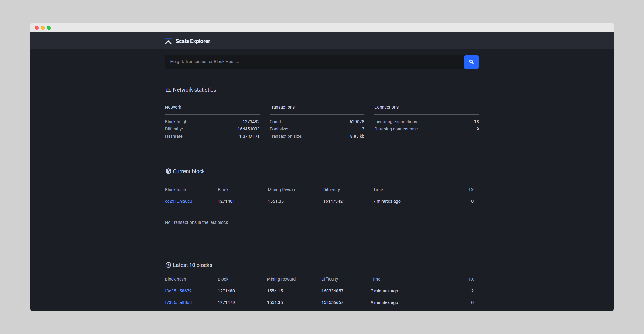This screenshot has width=644, height=334.
Task: Open block hash f3e35...58679
Action: point(178,291)
